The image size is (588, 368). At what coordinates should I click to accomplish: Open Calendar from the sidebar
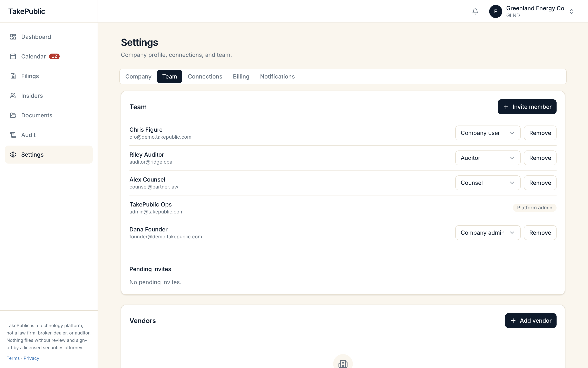pos(49,56)
